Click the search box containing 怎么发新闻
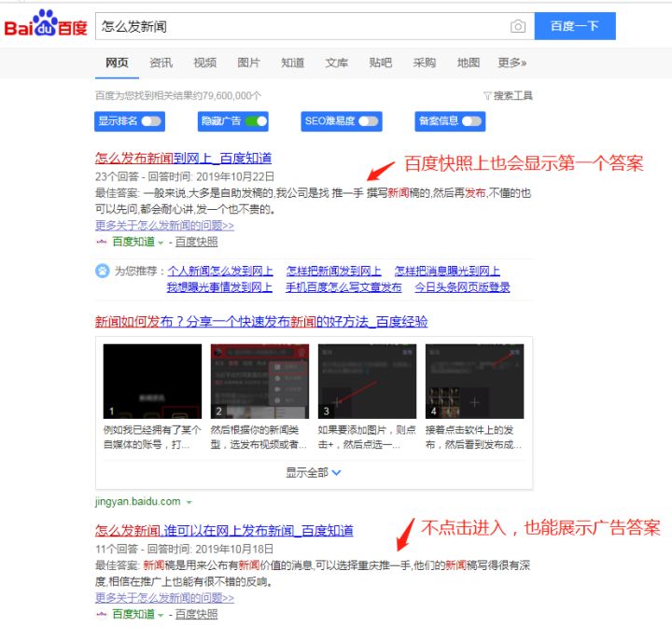The width and height of the screenshot is (672, 627). pyautogui.click(x=299, y=26)
